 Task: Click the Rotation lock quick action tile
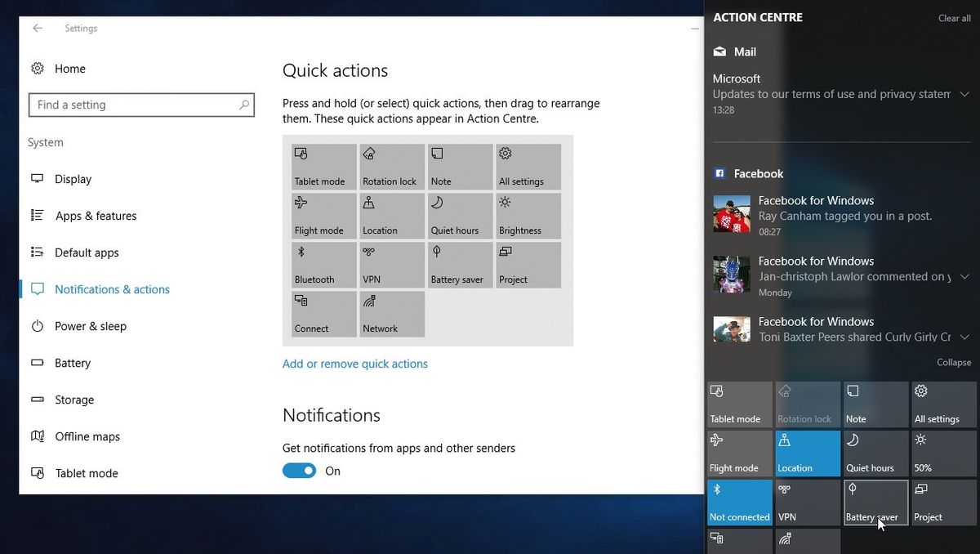[391, 166]
